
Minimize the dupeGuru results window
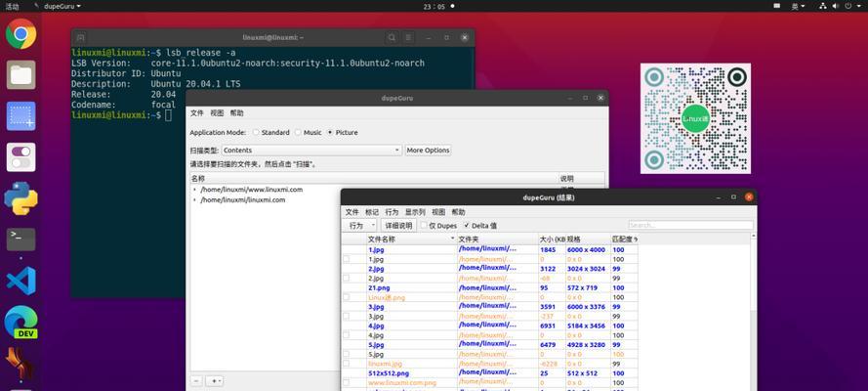pos(719,197)
